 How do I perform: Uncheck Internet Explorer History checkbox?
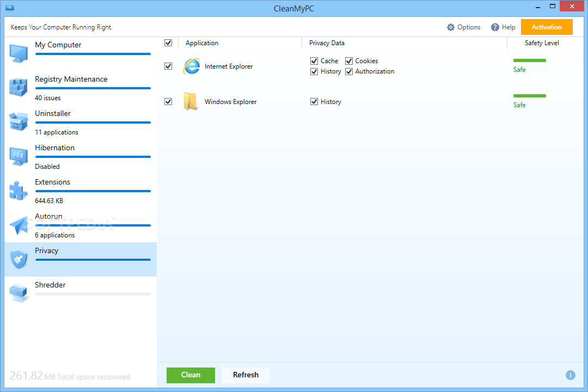[x=314, y=71]
